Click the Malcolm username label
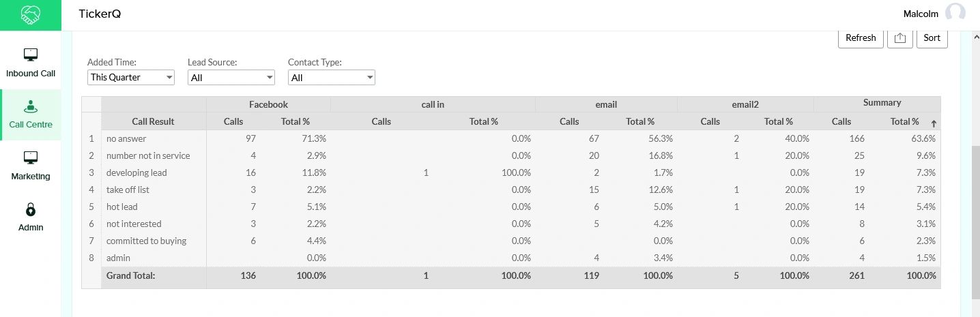Image resolution: width=980 pixels, height=317 pixels. pos(921,14)
